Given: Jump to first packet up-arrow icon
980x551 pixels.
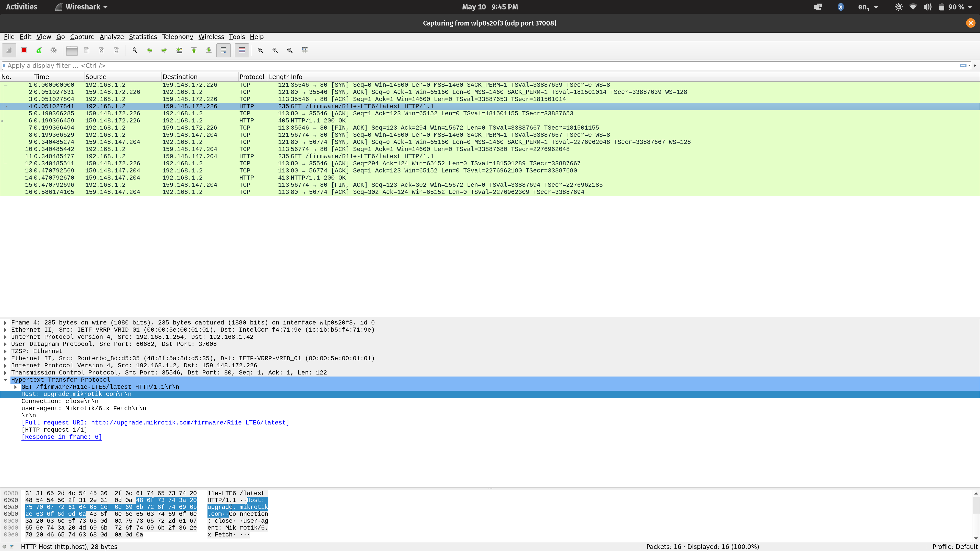Looking at the screenshot, I should tap(194, 50).
